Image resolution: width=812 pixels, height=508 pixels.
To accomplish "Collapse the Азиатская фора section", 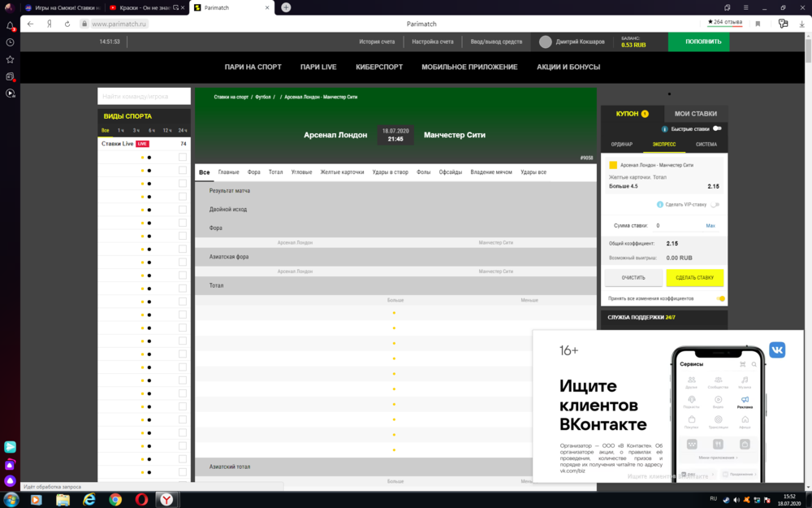I will pos(395,257).
